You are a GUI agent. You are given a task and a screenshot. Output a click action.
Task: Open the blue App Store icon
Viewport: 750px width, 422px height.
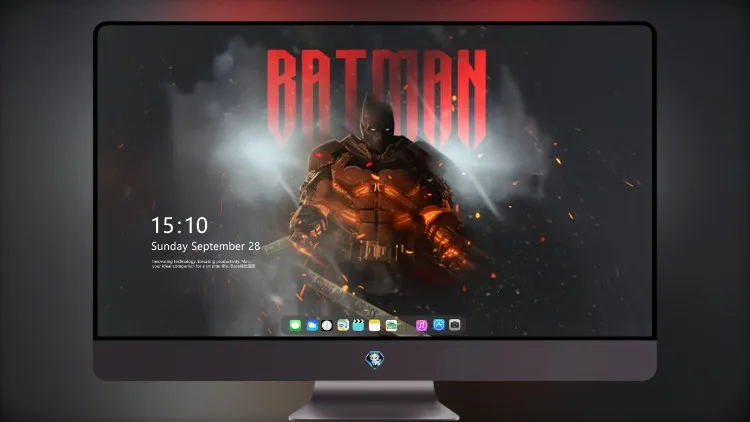[x=439, y=325]
